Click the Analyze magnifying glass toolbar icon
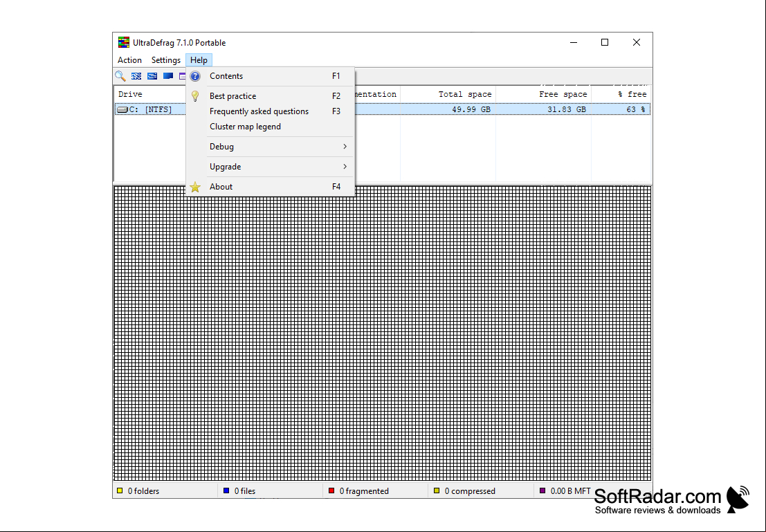766x532 pixels. tap(120, 76)
